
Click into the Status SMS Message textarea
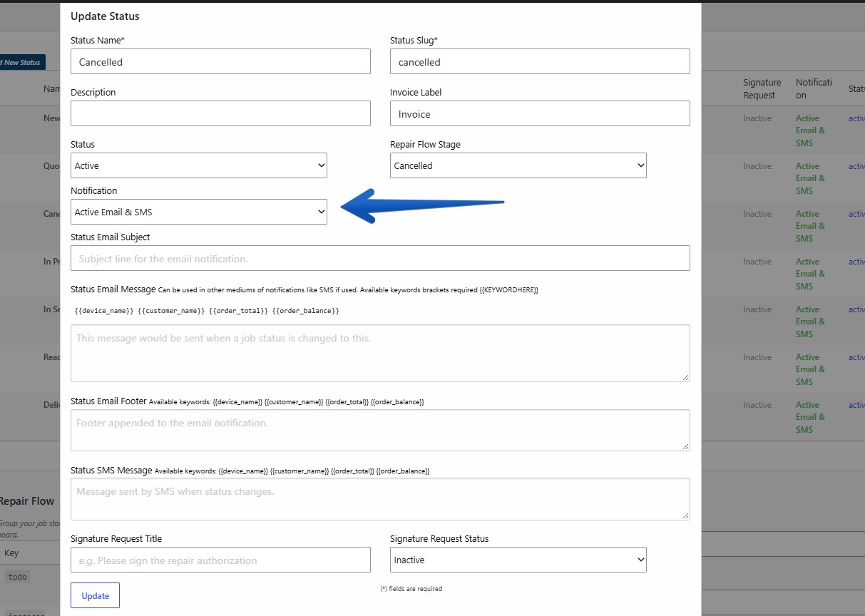pos(380,498)
